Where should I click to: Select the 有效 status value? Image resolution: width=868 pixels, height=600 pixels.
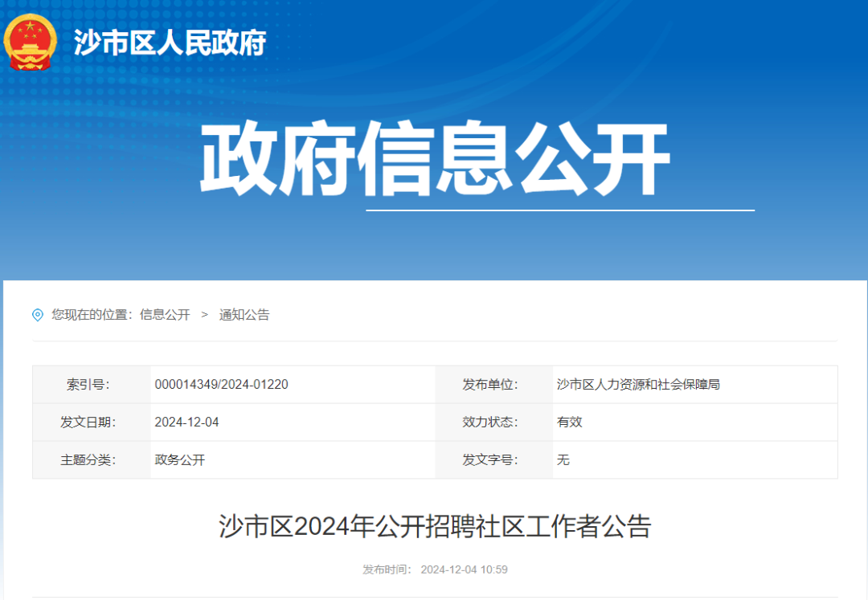coord(569,422)
